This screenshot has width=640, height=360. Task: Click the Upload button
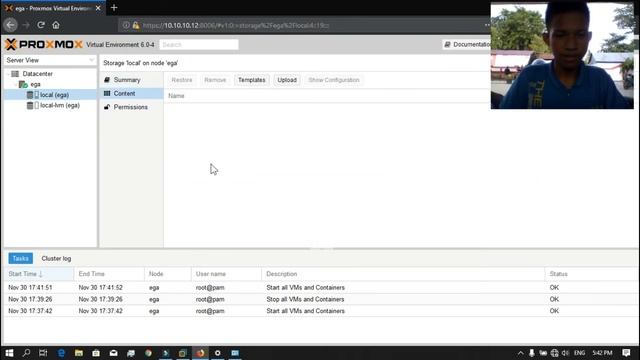coord(287,80)
